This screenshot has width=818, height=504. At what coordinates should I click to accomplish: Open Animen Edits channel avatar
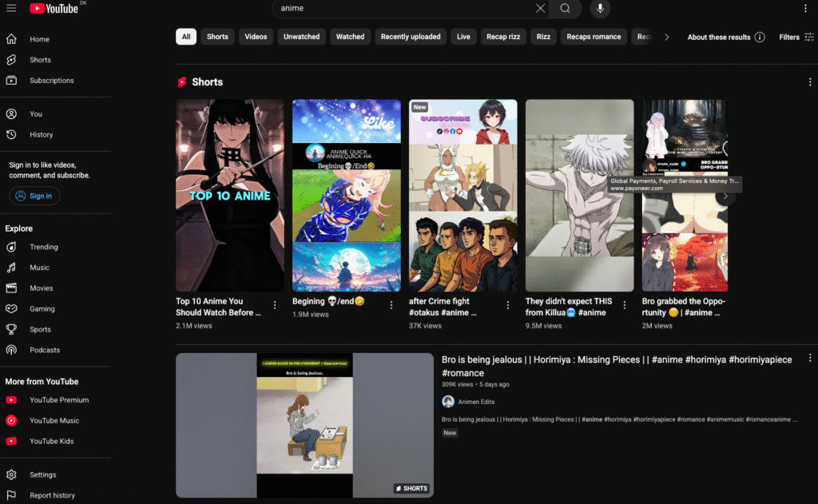(x=447, y=401)
